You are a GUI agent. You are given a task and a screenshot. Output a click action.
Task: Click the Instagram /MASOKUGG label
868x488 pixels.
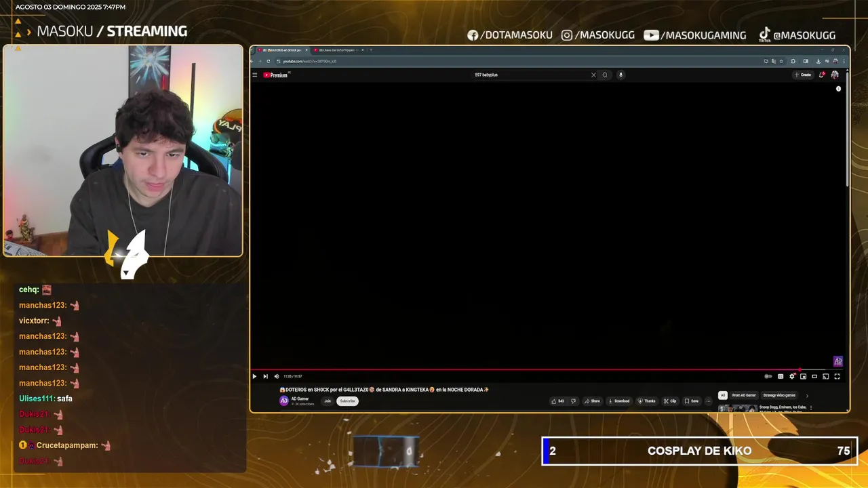click(x=598, y=35)
